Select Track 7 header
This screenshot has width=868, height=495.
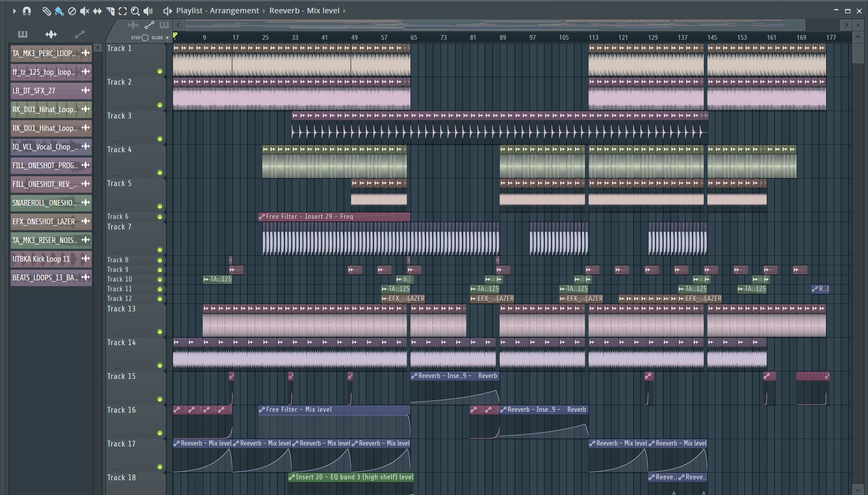tap(136, 238)
